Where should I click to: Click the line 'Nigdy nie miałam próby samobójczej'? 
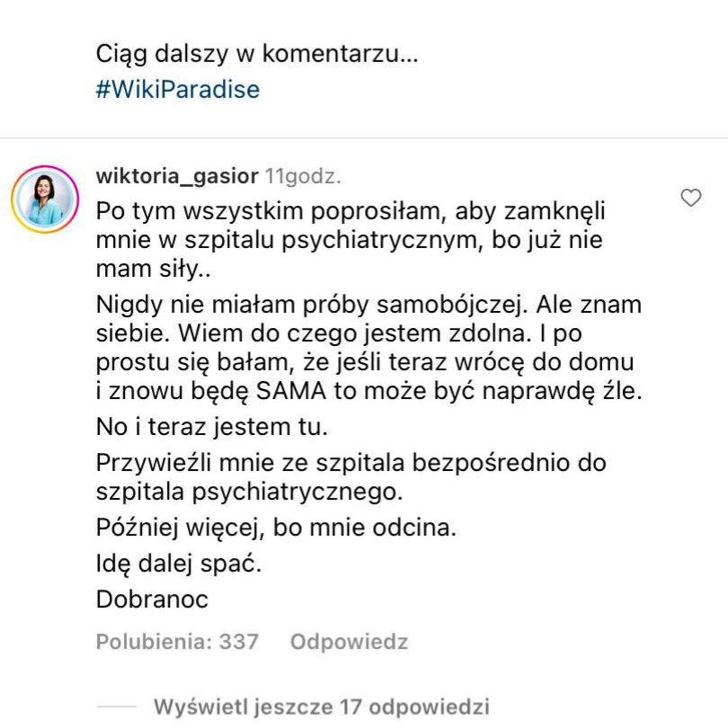tap(369, 304)
